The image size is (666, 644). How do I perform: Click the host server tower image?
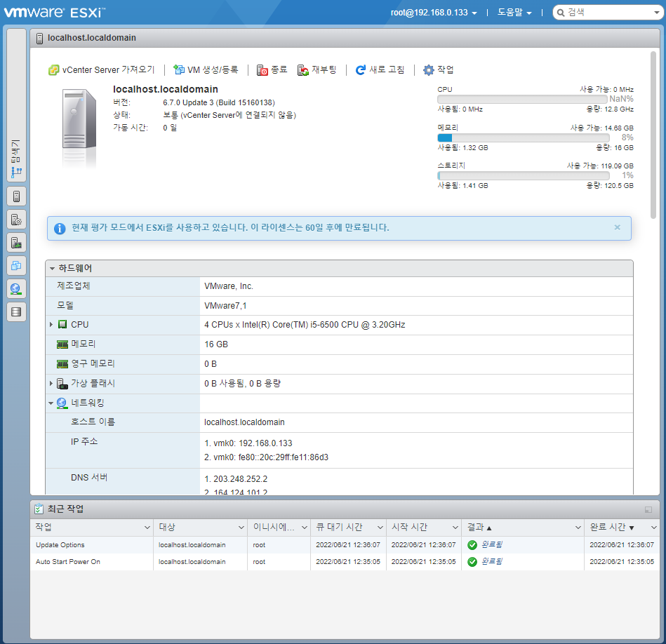click(79, 119)
